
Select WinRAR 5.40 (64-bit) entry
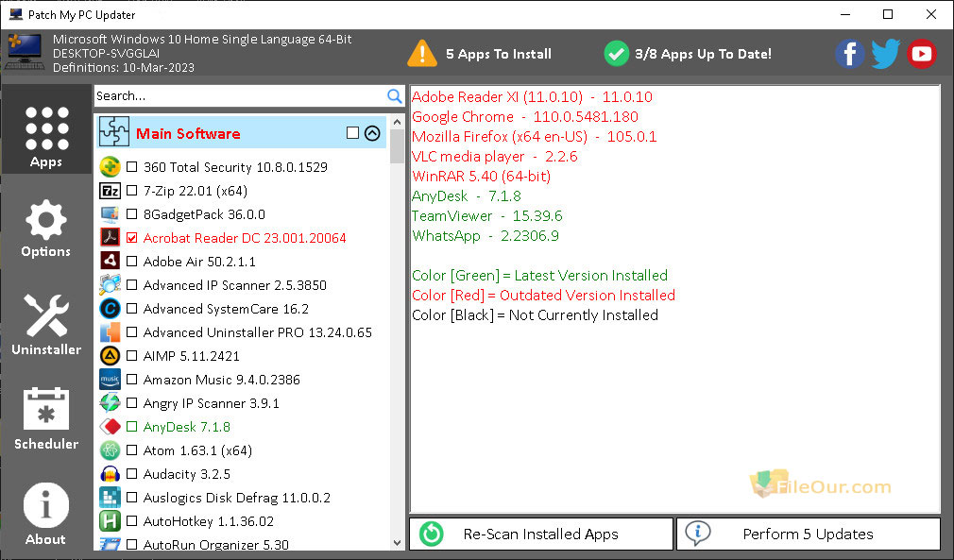click(482, 177)
